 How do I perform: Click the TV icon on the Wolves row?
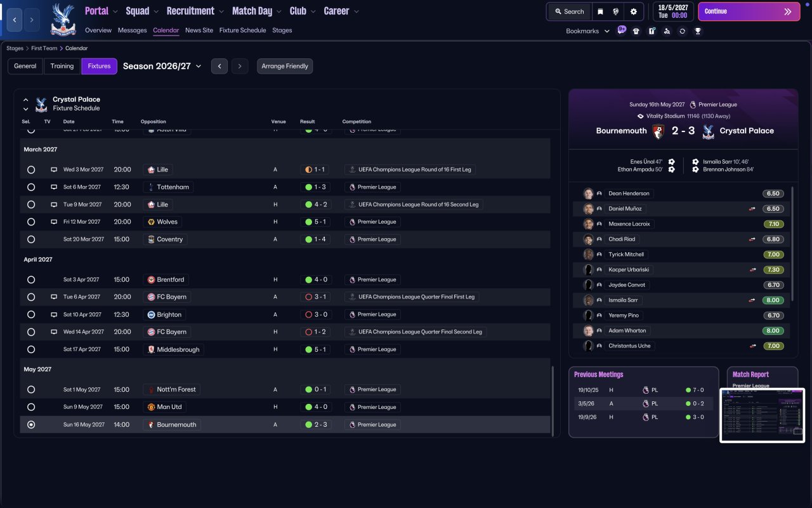tap(54, 222)
